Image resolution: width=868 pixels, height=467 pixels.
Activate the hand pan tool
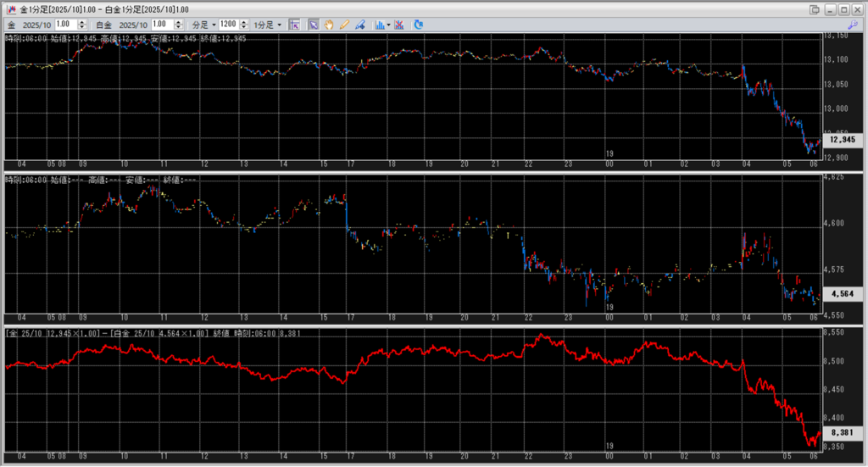pos(329,25)
